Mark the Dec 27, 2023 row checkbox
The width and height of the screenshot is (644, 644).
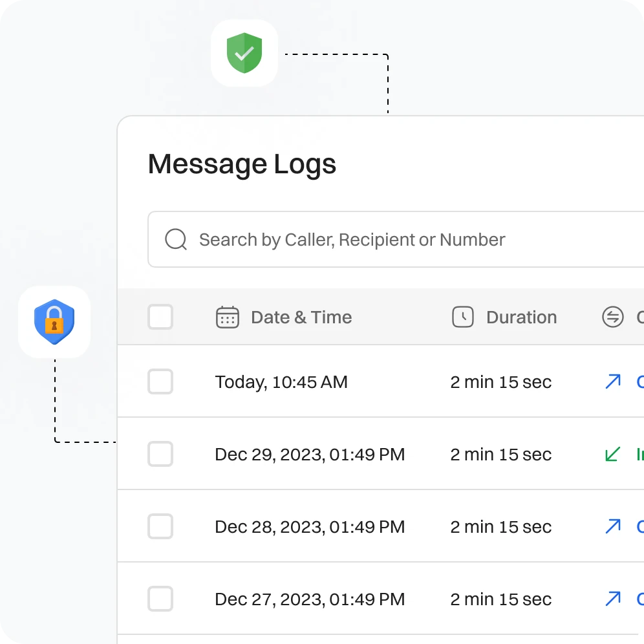[x=160, y=599]
